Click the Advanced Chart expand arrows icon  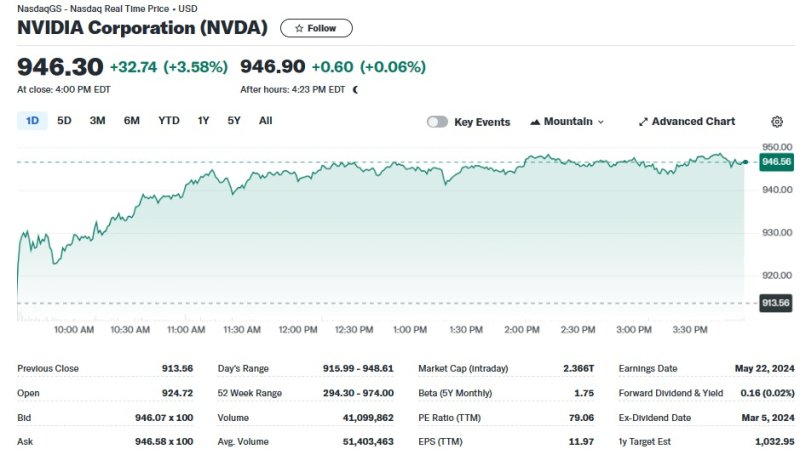point(643,122)
